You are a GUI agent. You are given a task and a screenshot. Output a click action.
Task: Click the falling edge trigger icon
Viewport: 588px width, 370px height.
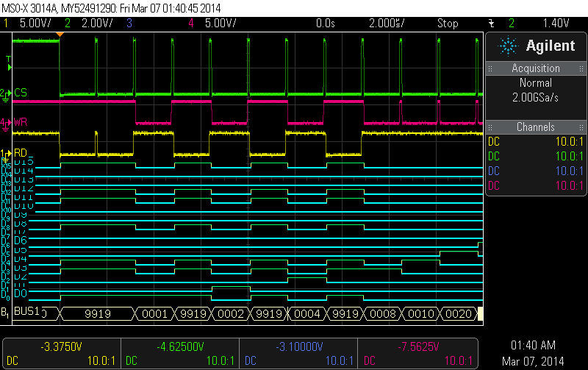(x=491, y=24)
